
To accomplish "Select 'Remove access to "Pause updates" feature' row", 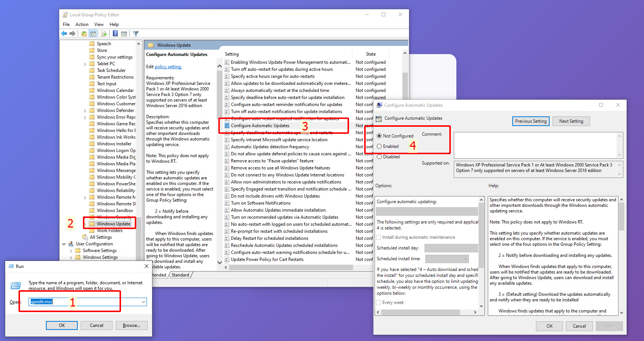I will [272, 161].
